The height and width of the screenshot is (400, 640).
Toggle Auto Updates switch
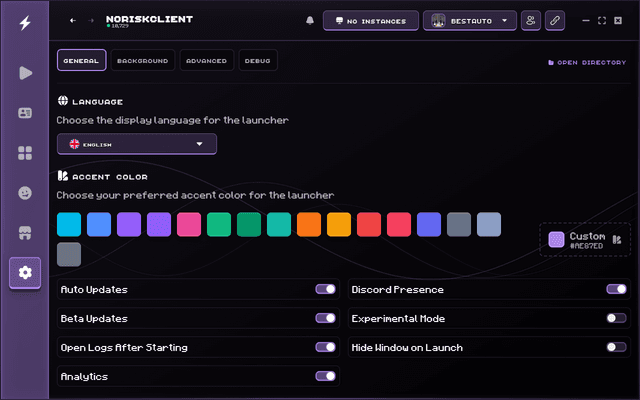point(326,289)
